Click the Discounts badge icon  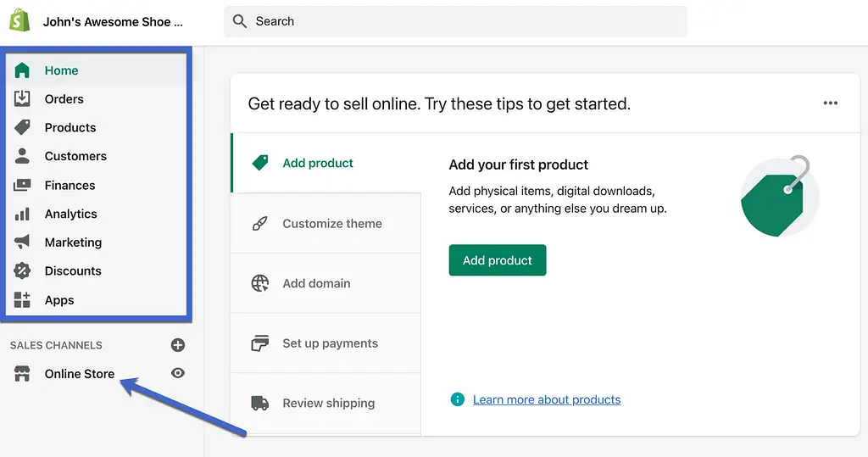[x=22, y=270]
